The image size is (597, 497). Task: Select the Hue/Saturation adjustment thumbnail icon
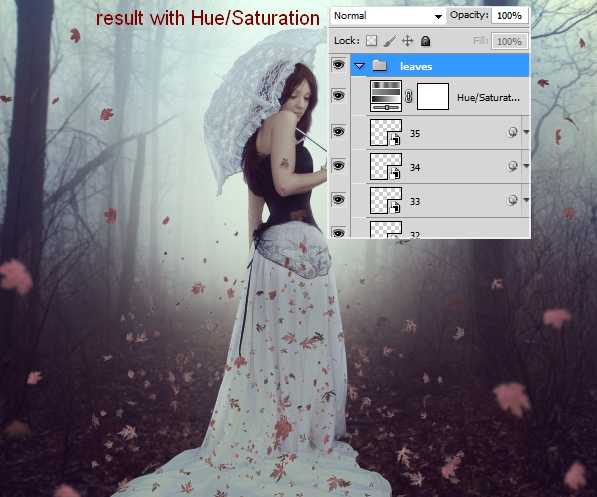coord(386,96)
